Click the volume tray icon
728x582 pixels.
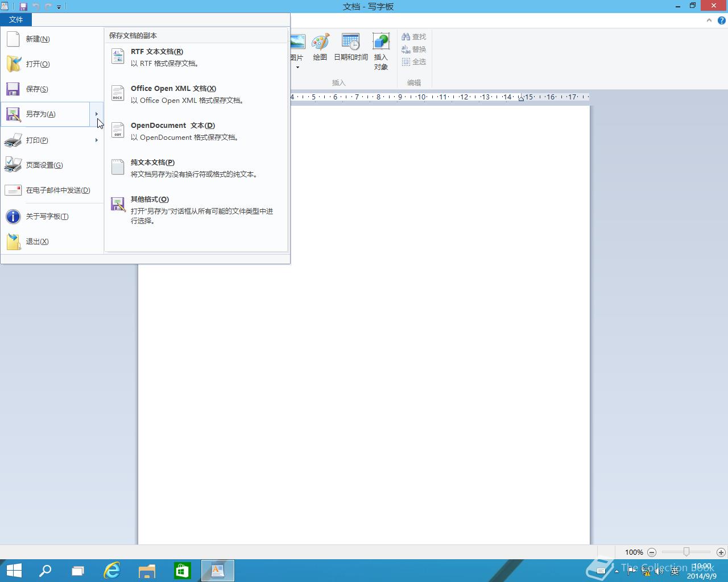659,571
